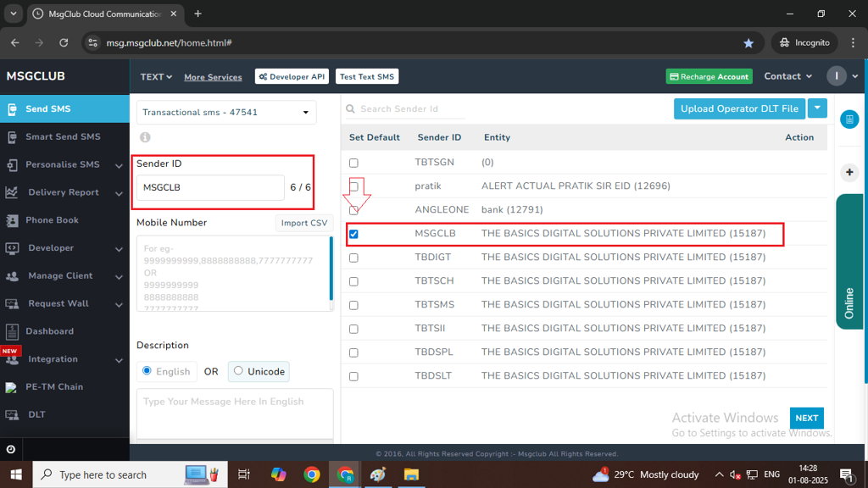Viewport: 868px width, 488px height.
Task: Expand the Manage Client chevron
Action: coord(119,277)
